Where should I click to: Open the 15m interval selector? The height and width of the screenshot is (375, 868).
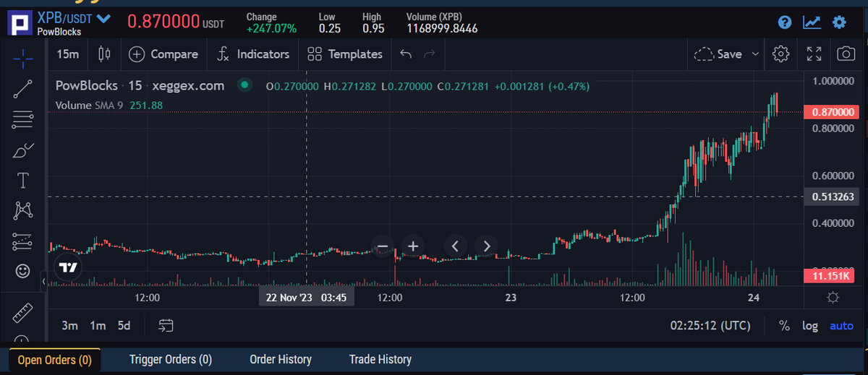click(x=68, y=54)
